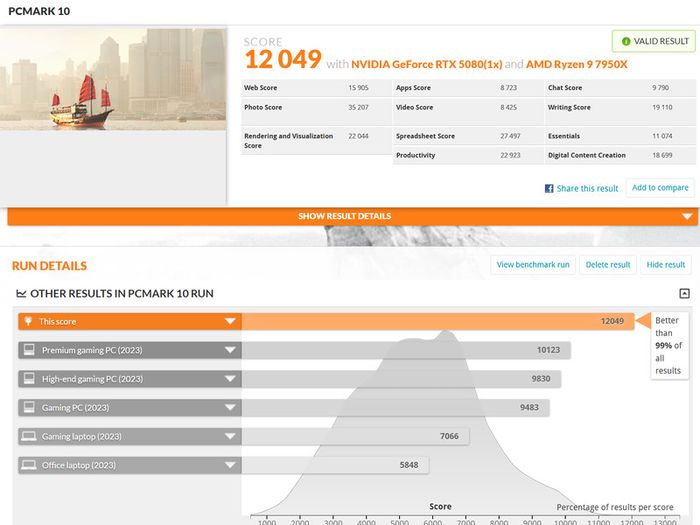Click the Apps Score label
700x525 pixels.
[x=413, y=88]
